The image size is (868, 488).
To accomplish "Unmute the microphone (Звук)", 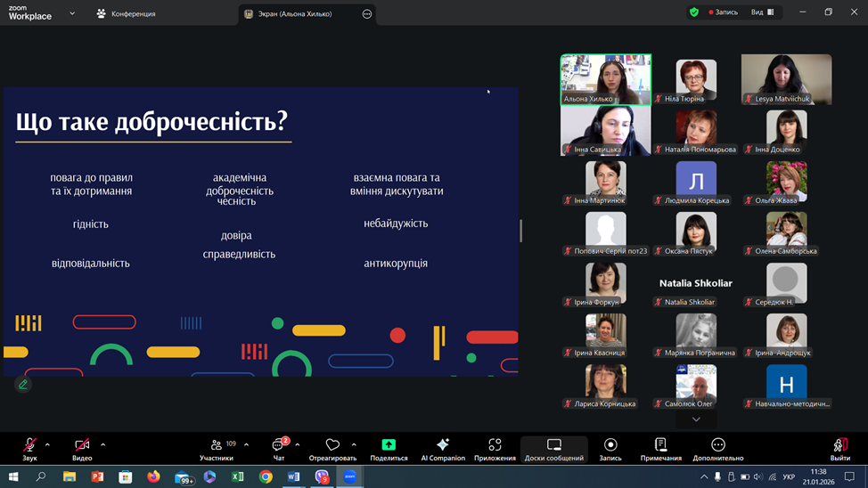I will point(29,445).
